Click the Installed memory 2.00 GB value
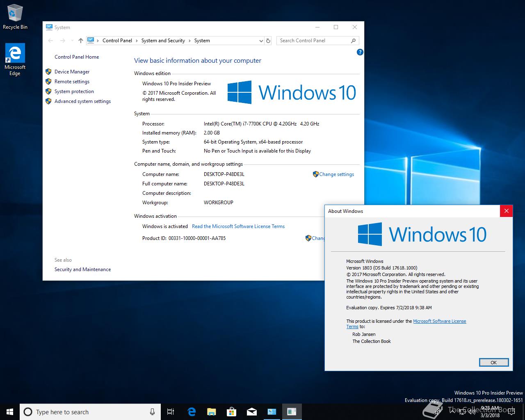The image size is (525, 420). [x=212, y=133]
